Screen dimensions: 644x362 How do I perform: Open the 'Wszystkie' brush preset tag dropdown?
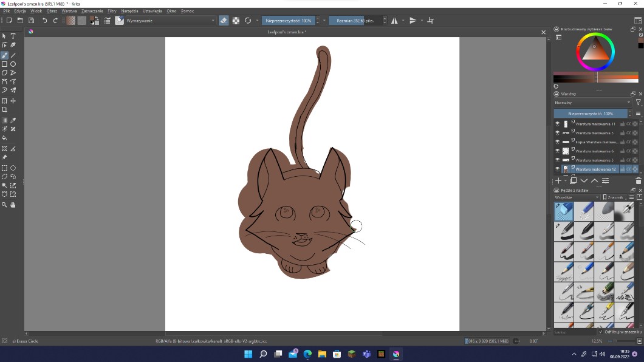(x=576, y=197)
